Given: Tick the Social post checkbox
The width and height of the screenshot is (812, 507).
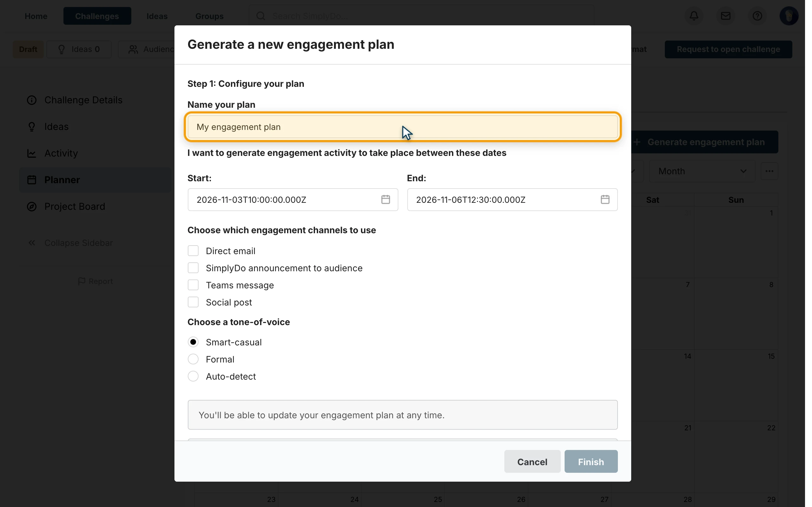Looking at the screenshot, I should 193,302.
